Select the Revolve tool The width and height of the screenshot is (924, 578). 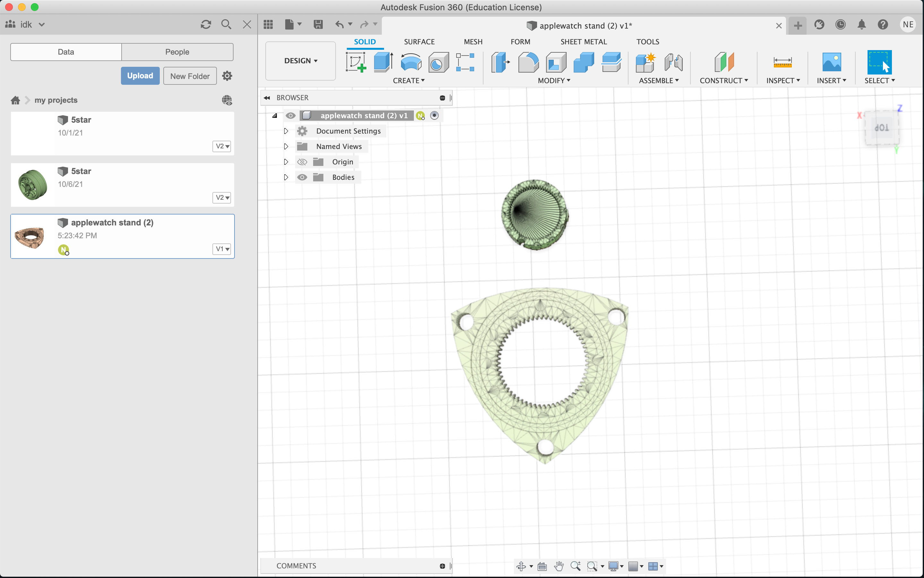point(411,62)
